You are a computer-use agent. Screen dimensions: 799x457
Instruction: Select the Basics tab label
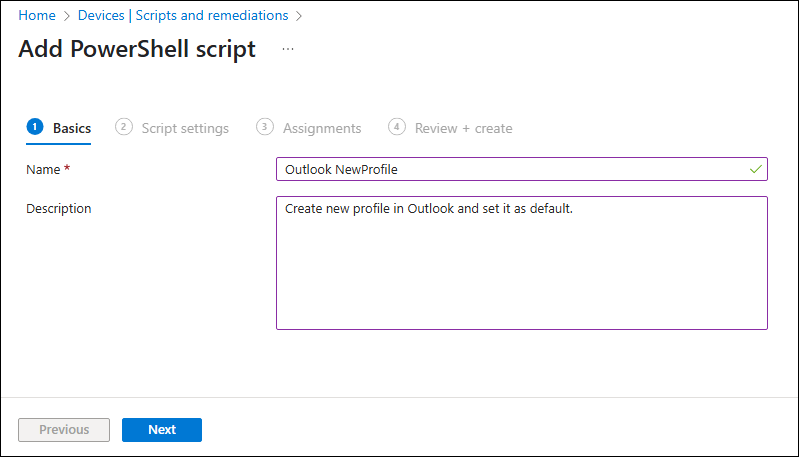pos(72,128)
